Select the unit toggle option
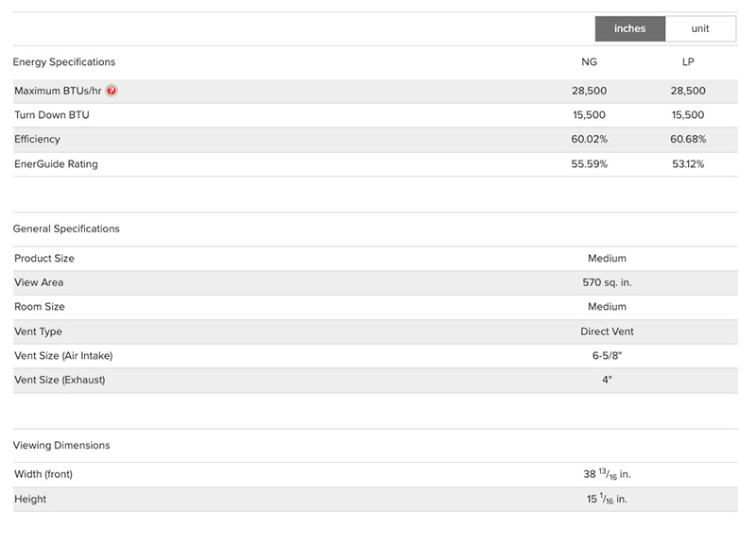The image size is (756, 543). [700, 28]
